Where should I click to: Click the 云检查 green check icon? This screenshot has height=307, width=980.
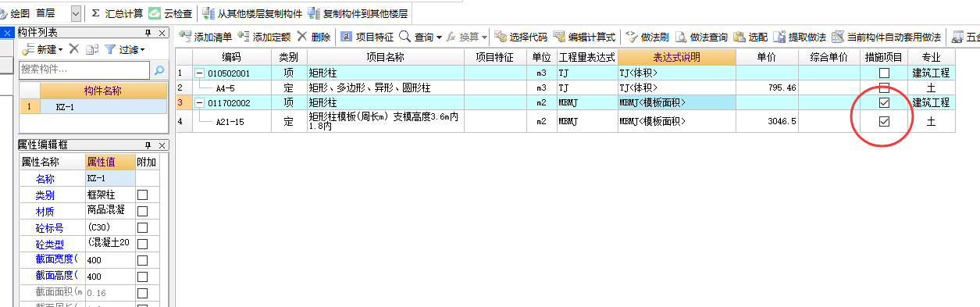click(x=155, y=13)
